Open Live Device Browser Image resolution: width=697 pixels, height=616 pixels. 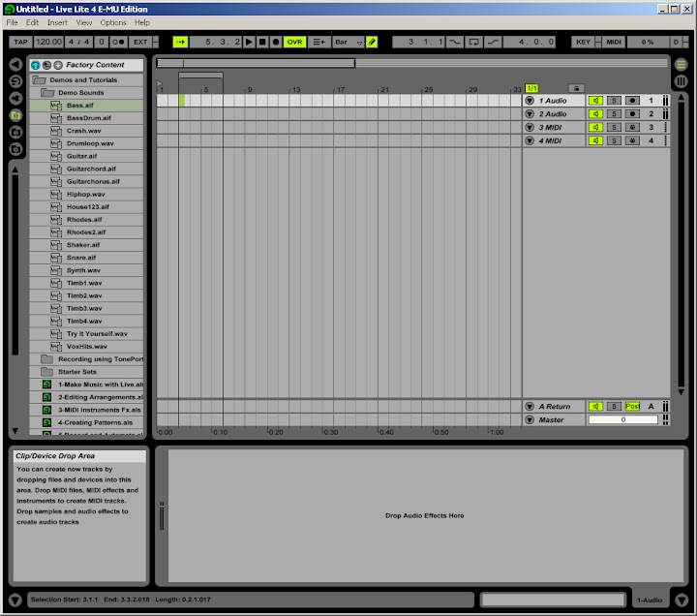point(15,81)
